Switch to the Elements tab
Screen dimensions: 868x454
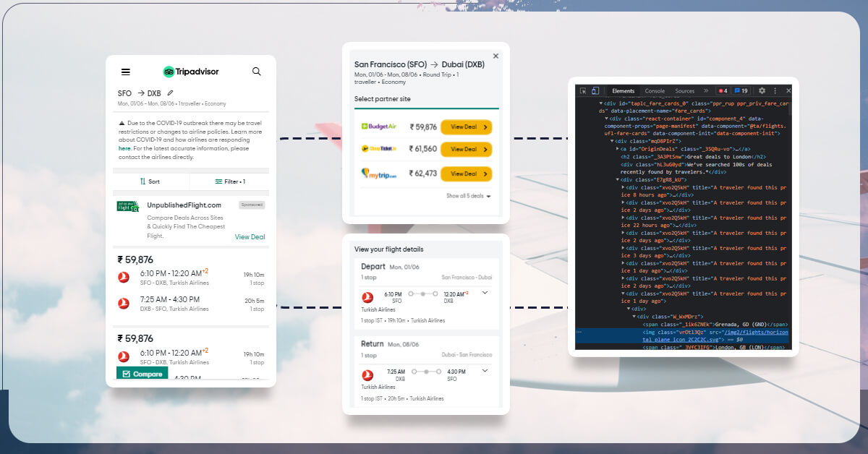624,91
